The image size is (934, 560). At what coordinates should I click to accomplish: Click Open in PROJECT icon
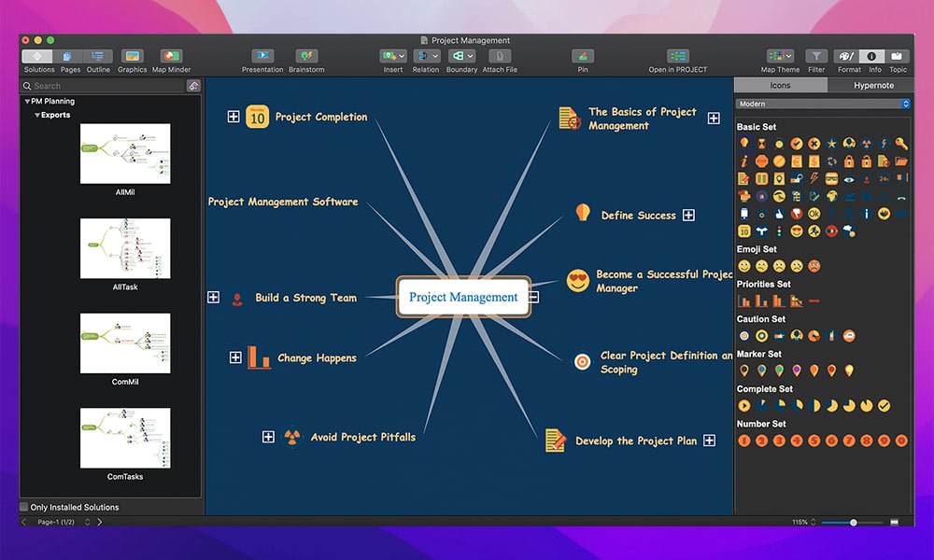click(x=678, y=56)
